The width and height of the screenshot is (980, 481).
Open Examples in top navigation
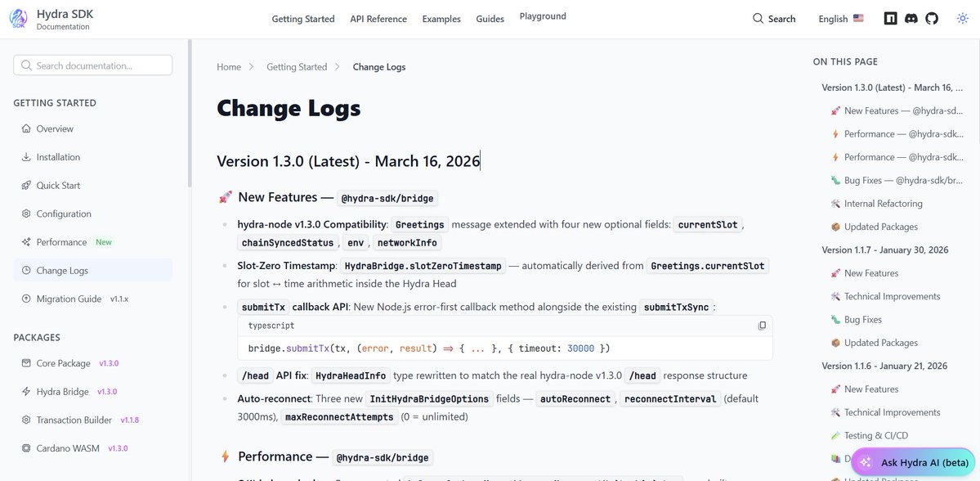point(441,19)
